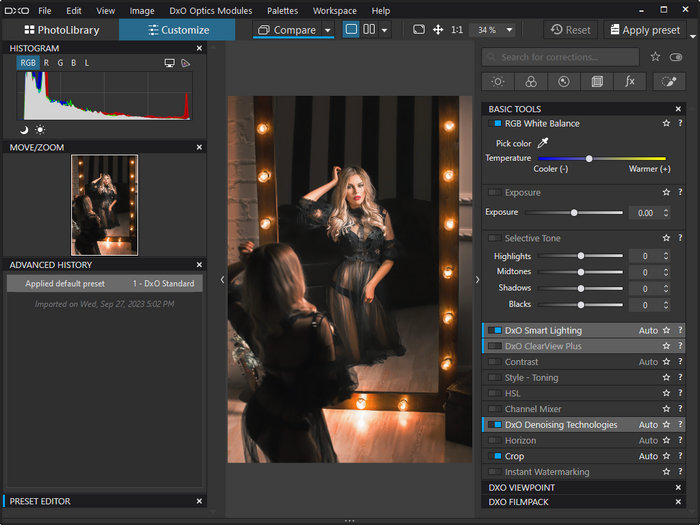Screen dimensions: 700x525
Task: Open the Color corrections palette icon
Action: pyautogui.click(x=531, y=82)
